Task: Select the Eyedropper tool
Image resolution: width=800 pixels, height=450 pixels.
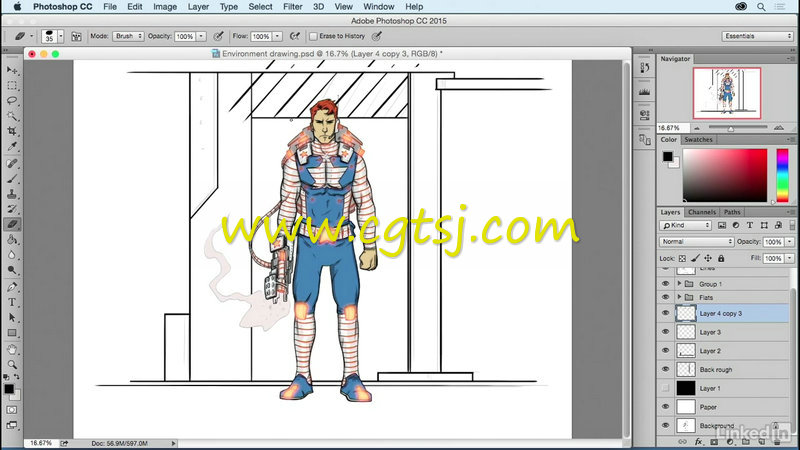Action: (12, 147)
